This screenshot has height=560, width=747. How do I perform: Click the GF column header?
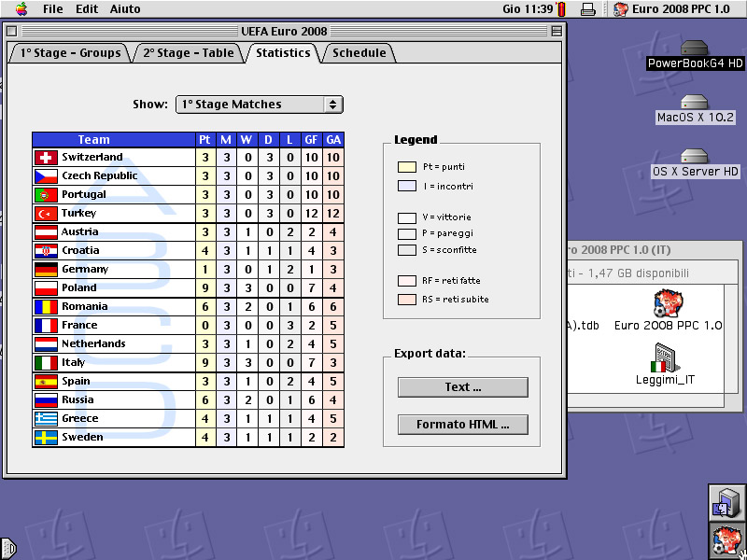point(311,140)
